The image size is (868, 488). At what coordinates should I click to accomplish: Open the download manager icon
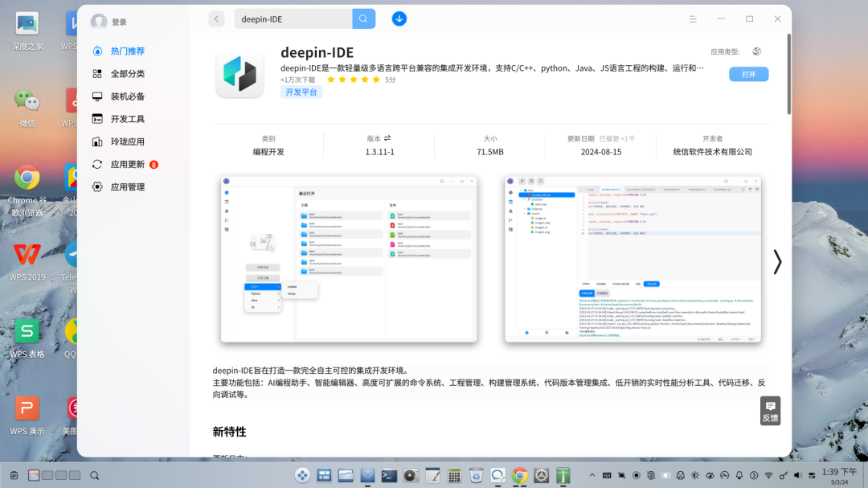(x=399, y=18)
